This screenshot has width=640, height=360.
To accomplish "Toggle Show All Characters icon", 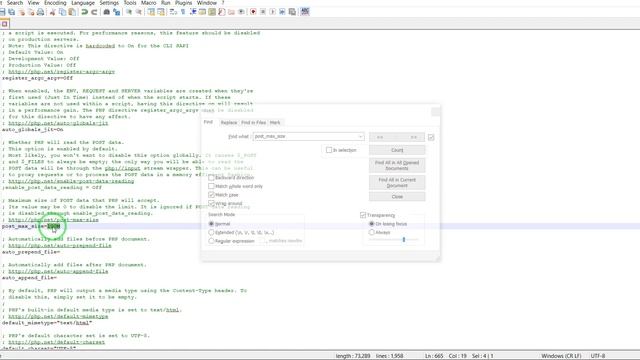I will coord(183,12).
